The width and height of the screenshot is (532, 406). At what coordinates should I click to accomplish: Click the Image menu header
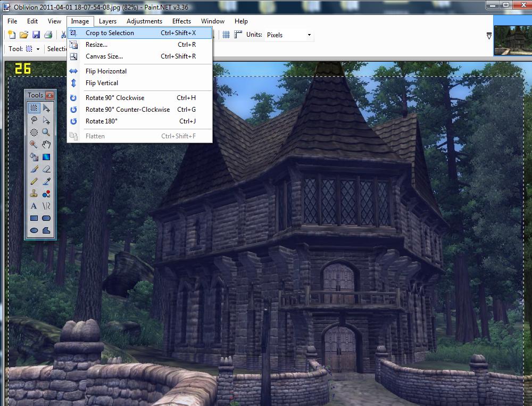point(80,21)
